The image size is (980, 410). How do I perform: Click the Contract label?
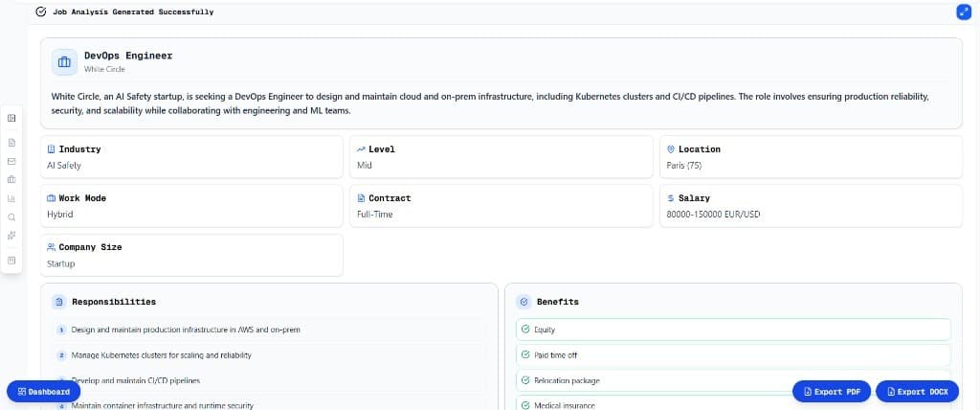390,197
